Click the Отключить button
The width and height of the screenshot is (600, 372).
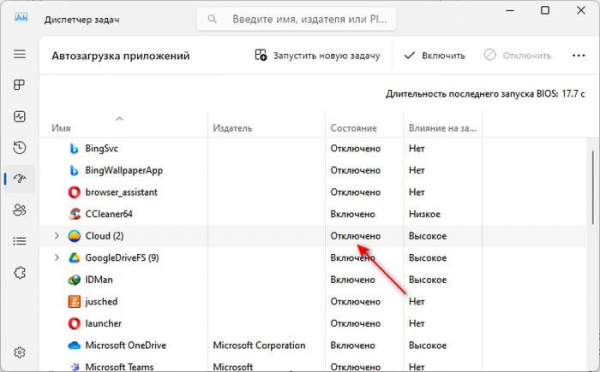[517, 55]
